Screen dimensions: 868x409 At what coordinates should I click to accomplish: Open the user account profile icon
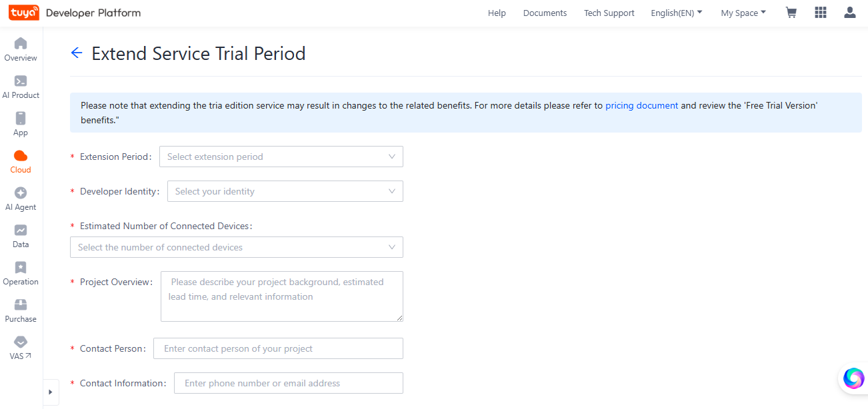pyautogui.click(x=850, y=13)
